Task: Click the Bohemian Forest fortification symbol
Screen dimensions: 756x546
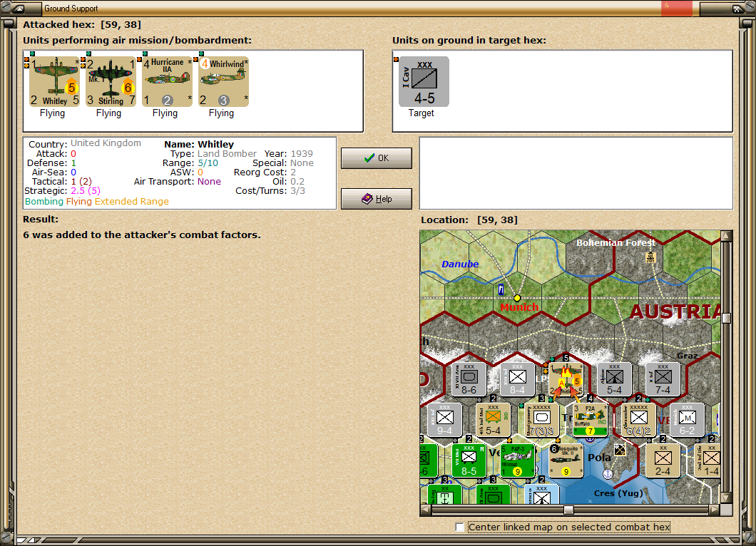Action: (651, 257)
